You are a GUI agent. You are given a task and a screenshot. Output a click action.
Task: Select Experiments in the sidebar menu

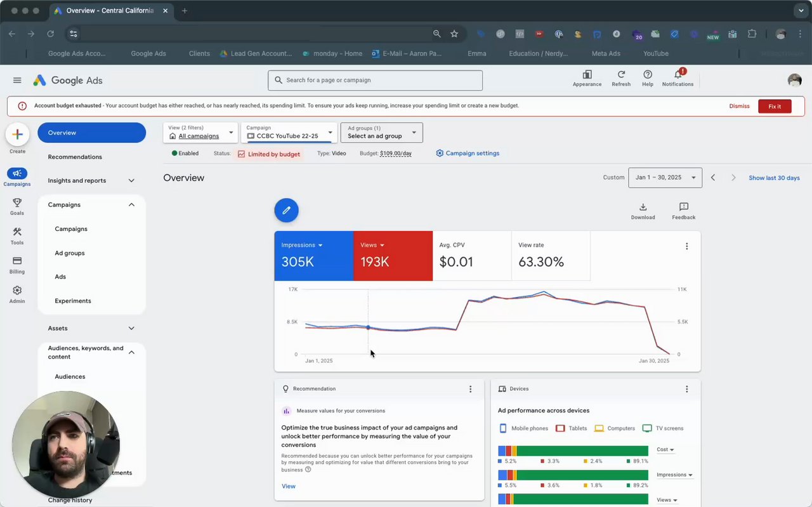[x=73, y=301]
